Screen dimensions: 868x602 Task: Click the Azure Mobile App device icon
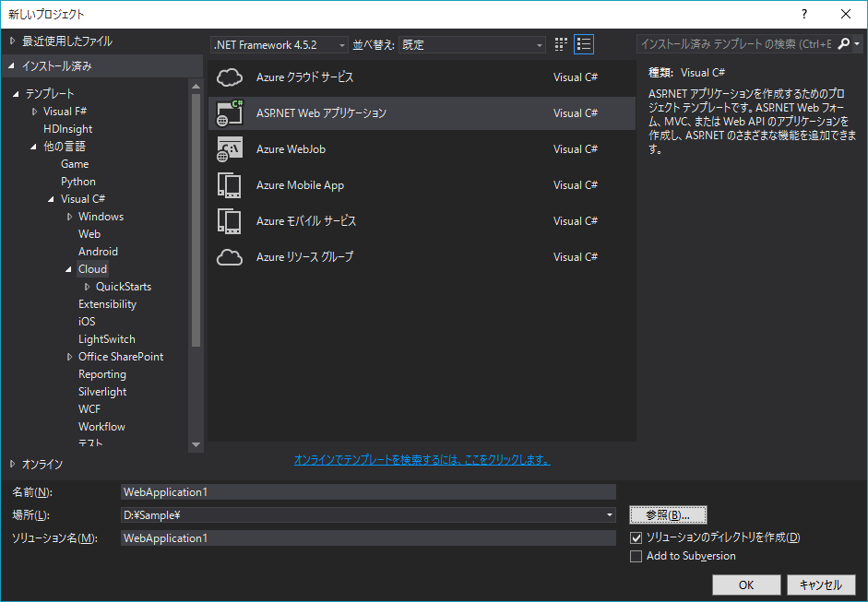point(229,185)
